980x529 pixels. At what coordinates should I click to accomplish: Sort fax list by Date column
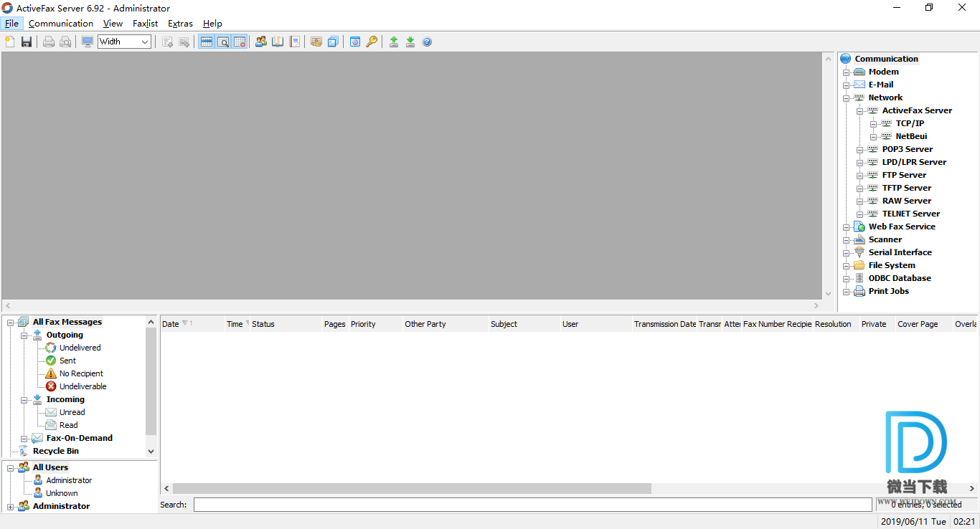point(192,324)
